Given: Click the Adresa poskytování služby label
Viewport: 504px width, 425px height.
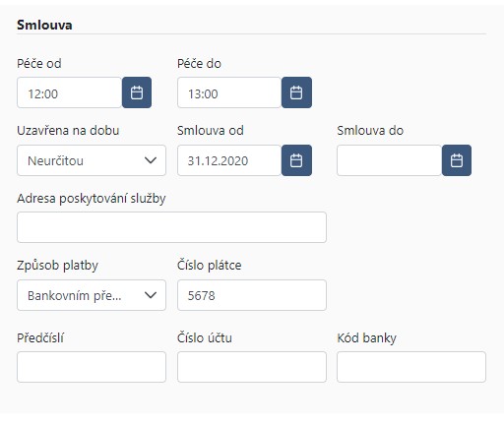Looking at the screenshot, I should point(92,199).
